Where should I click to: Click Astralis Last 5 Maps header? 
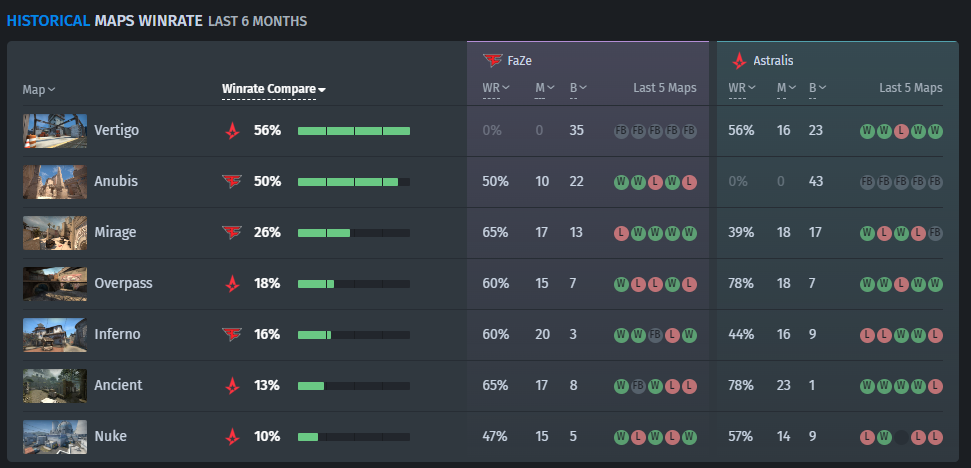click(910, 88)
